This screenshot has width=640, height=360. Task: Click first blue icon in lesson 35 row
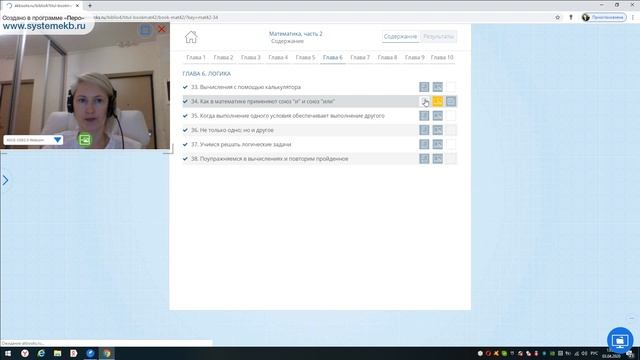click(424, 116)
